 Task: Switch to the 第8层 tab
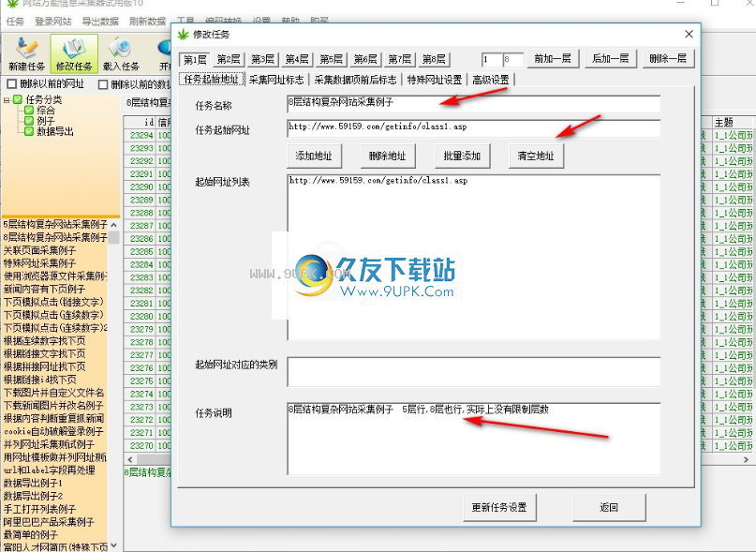pos(434,59)
